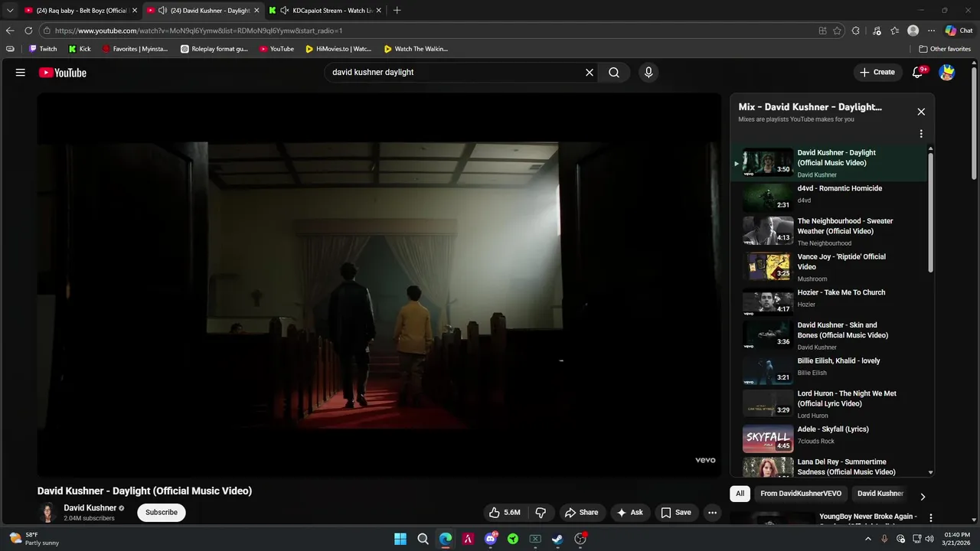Refresh the page in the browser
The width and height of the screenshot is (980, 551).
(x=28, y=31)
